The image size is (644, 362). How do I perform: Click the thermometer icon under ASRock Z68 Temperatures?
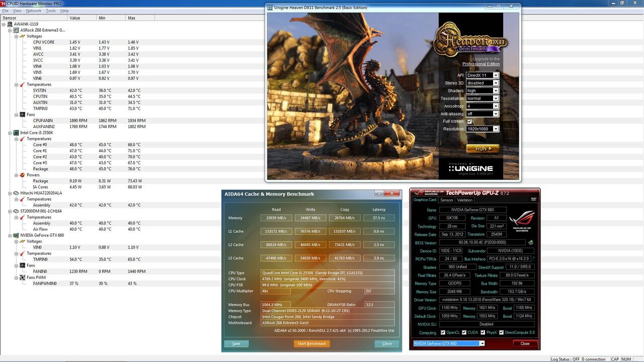point(22,84)
